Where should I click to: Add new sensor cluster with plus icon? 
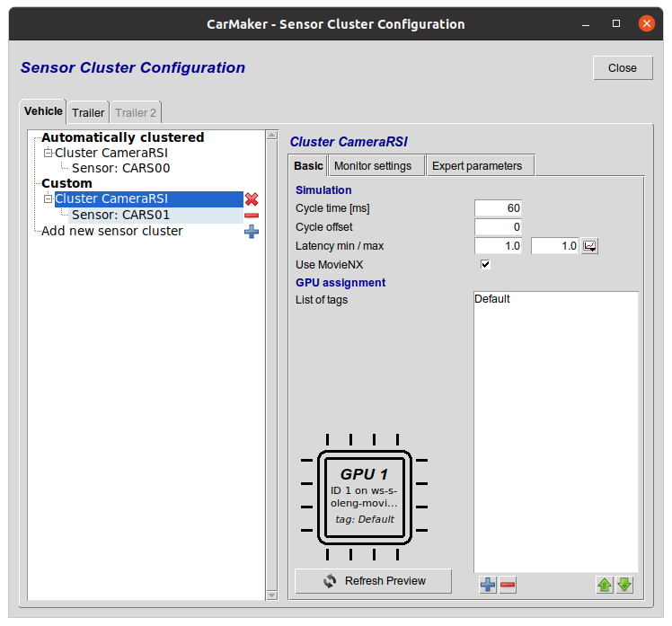(x=252, y=232)
